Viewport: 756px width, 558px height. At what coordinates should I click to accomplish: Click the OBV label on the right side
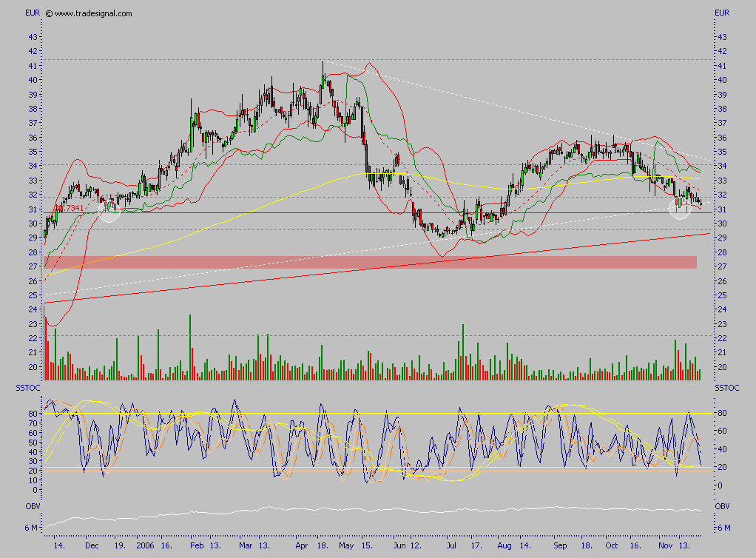pyautogui.click(x=722, y=506)
